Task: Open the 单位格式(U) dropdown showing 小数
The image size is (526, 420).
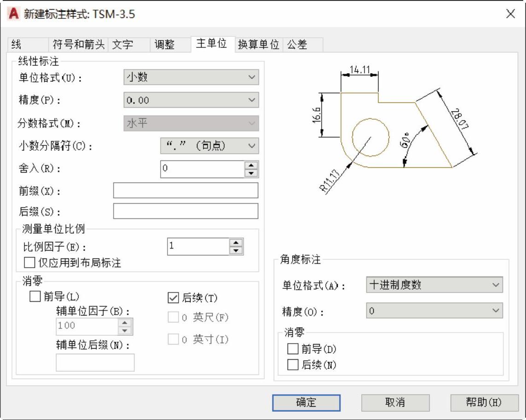Action: tap(191, 77)
